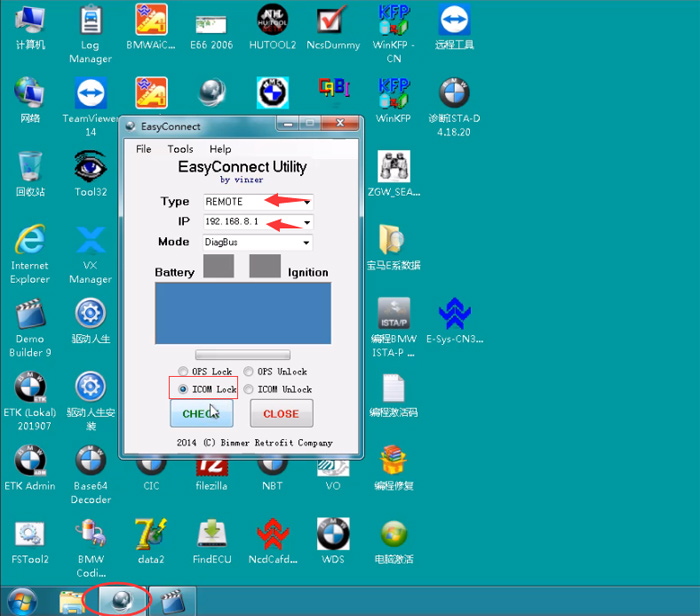Open Base64 Decoder shortcut

coord(91,474)
